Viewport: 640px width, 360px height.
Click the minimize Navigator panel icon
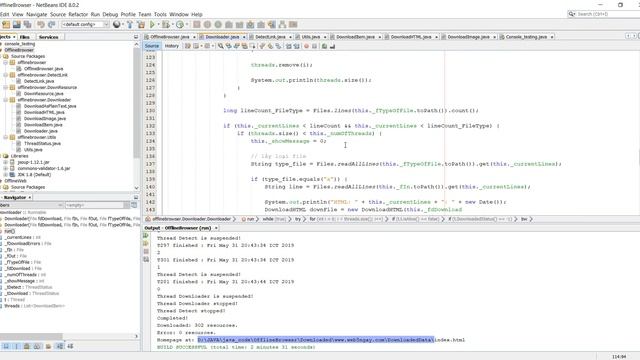click(x=135, y=198)
